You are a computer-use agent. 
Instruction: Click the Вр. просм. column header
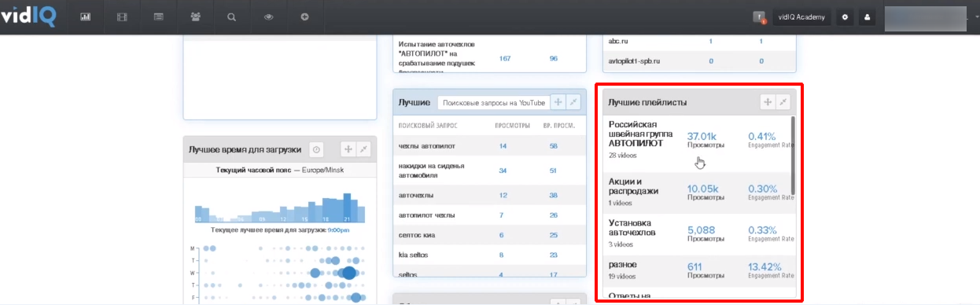pyautogui.click(x=559, y=126)
